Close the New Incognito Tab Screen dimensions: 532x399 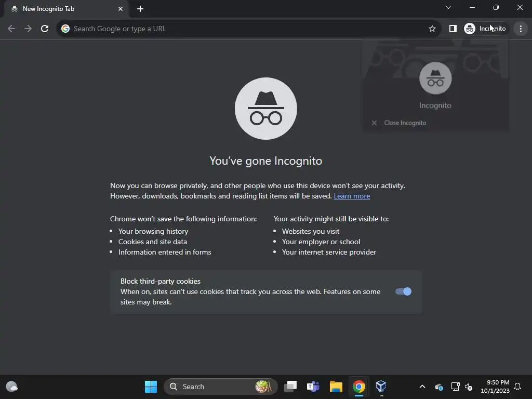(121, 9)
